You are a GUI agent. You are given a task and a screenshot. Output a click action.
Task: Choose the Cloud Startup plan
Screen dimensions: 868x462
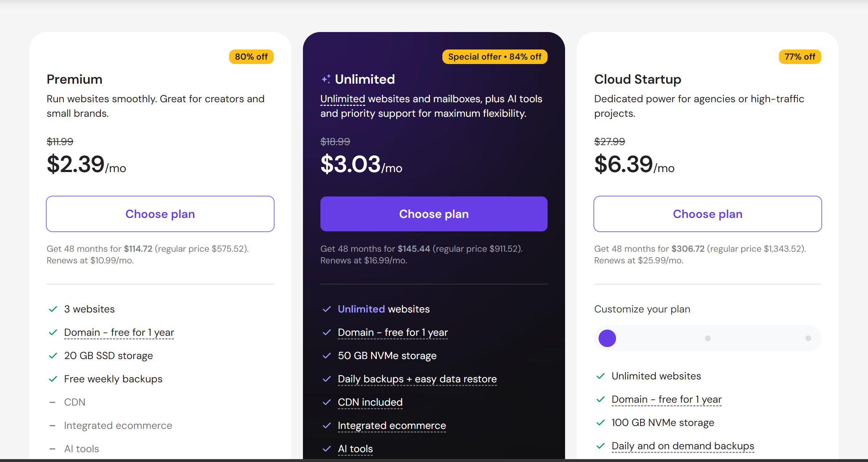[708, 214]
